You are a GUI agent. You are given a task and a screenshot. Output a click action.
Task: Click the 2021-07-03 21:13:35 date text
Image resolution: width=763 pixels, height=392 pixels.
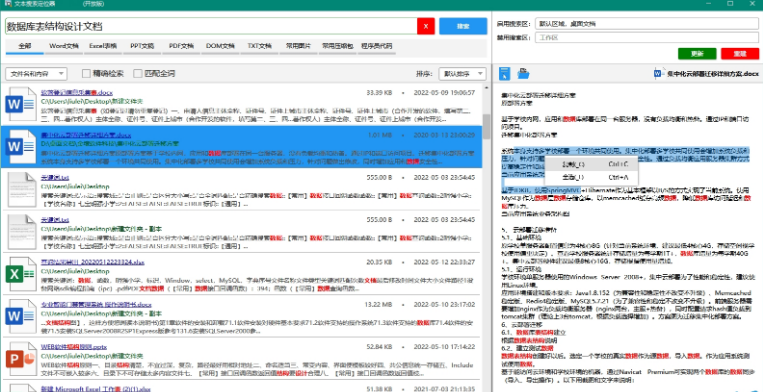pyautogui.click(x=444, y=389)
